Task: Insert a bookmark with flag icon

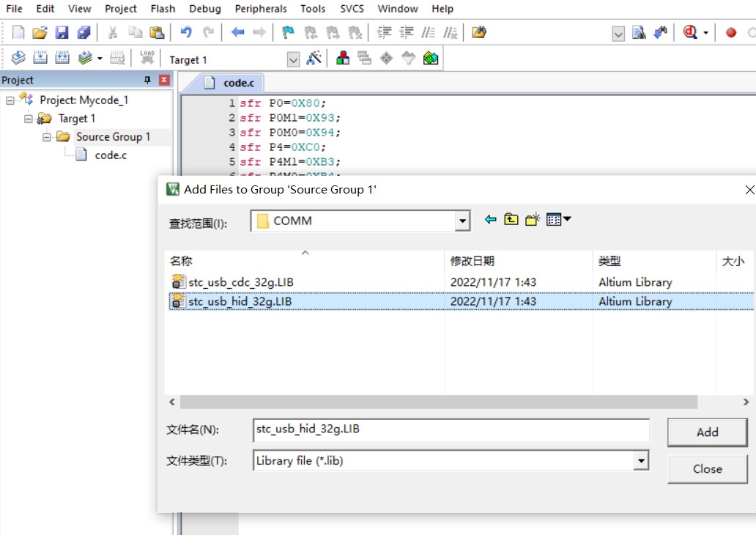Action: (x=289, y=32)
